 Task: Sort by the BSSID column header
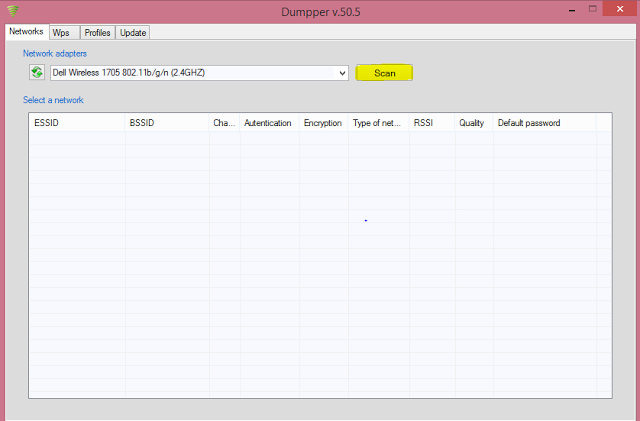click(167, 123)
